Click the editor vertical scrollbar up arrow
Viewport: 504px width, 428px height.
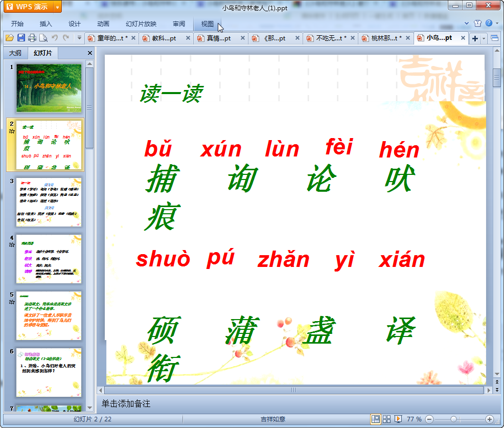click(497, 51)
